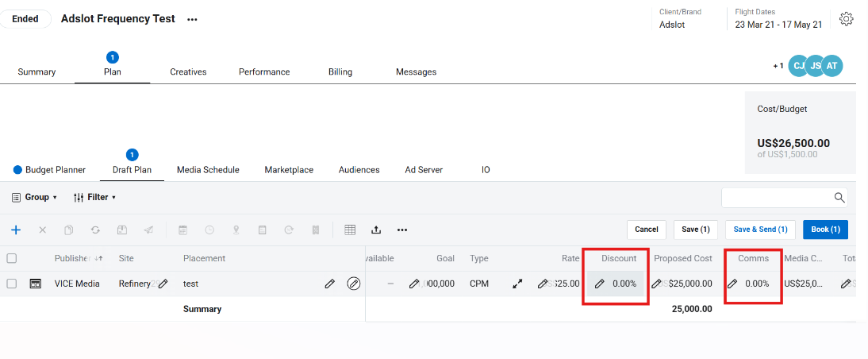Viewport: 868px width, 359px height.
Task: Select the VICE Media row checkbox
Action: pyautogui.click(x=12, y=284)
